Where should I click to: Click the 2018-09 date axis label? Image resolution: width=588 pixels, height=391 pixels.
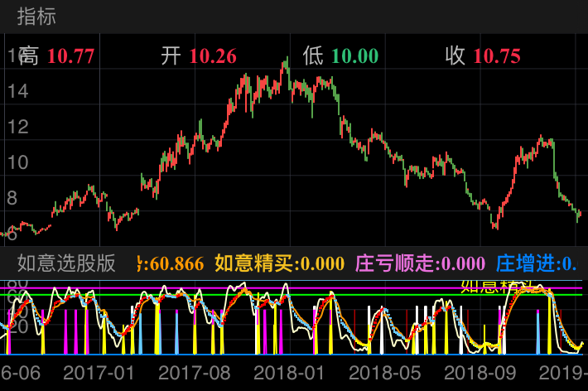click(480, 373)
